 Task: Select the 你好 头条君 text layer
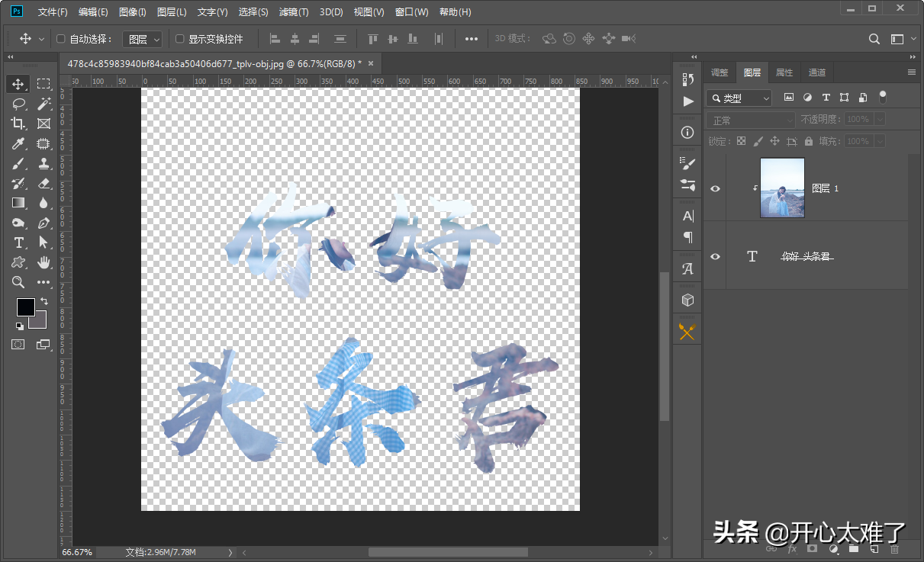[x=807, y=257]
